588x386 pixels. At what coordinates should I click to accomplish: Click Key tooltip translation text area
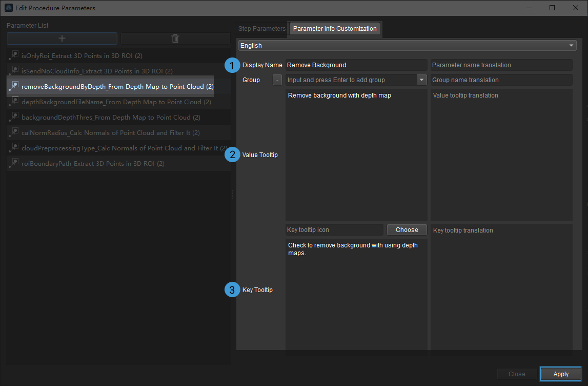[501, 289]
